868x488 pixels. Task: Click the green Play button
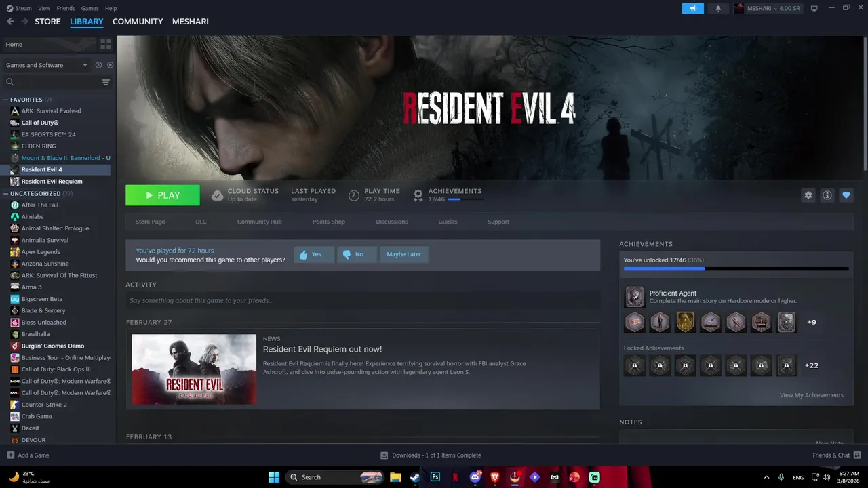pyautogui.click(x=163, y=195)
